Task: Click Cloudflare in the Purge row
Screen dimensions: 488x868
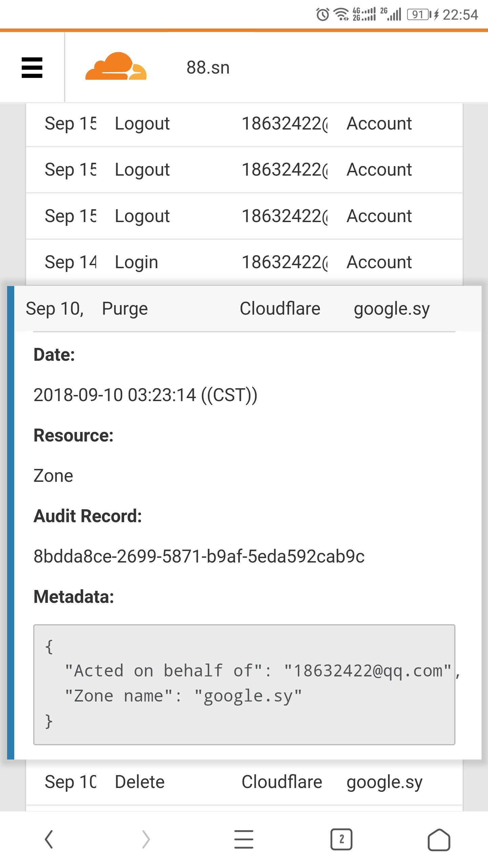Action: click(280, 309)
